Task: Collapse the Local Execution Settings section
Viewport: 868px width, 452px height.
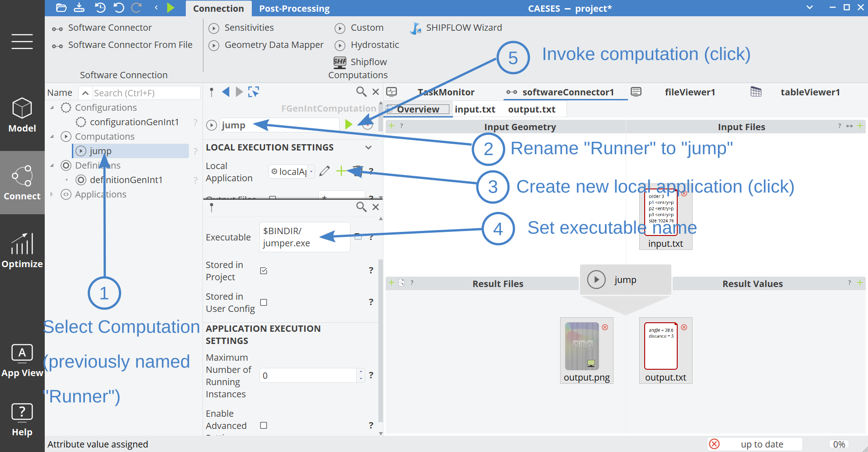Action: pyautogui.click(x=368, y=147)
